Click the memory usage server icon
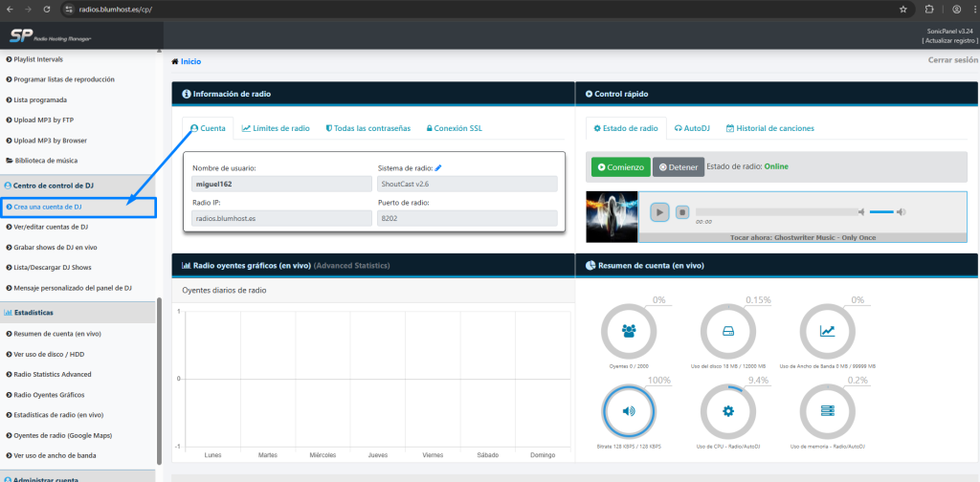The height and width of the screenshot is (482, 980). coord(828,411)
